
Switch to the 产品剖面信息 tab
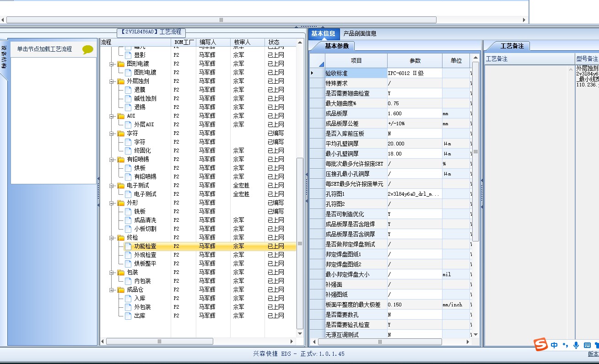[x=360, y=33]
